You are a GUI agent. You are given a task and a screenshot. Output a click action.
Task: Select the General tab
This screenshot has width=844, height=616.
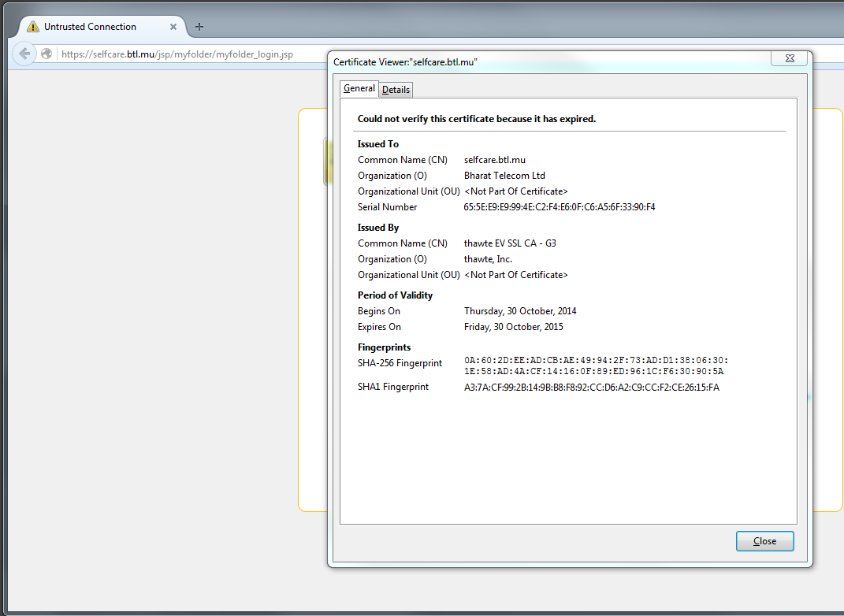pyautogui.click(x=359, y=88)
